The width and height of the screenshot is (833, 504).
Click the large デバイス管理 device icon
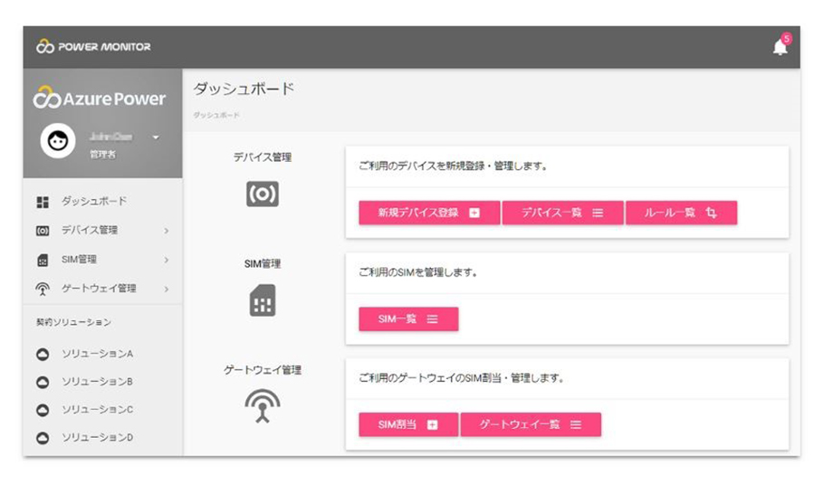263,195
